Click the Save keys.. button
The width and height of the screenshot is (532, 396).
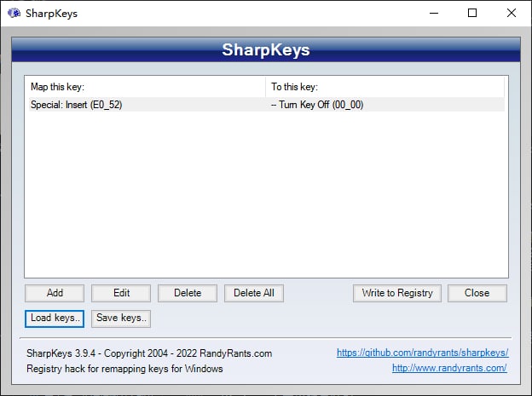(x=121, y=319)
